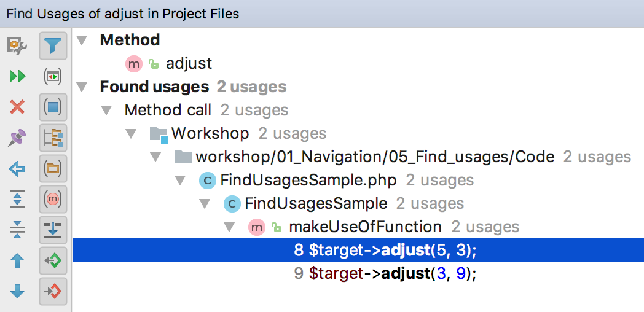Toggle group by module blue-square button
644x312 pixels.
53,107
